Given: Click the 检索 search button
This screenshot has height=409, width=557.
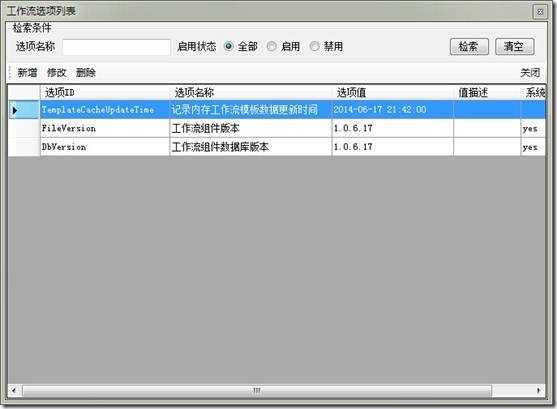Looking at the screenshot, I should 469,47.
